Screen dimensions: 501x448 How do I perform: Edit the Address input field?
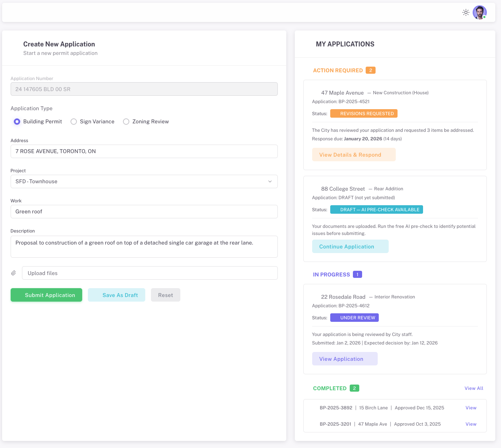[144, 151]
